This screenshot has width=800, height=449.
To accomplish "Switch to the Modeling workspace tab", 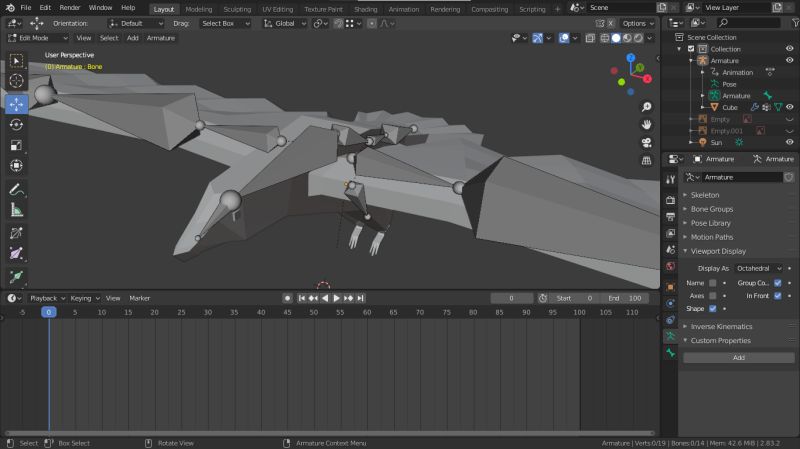I will pyautogui.click(x=198, y=9).
